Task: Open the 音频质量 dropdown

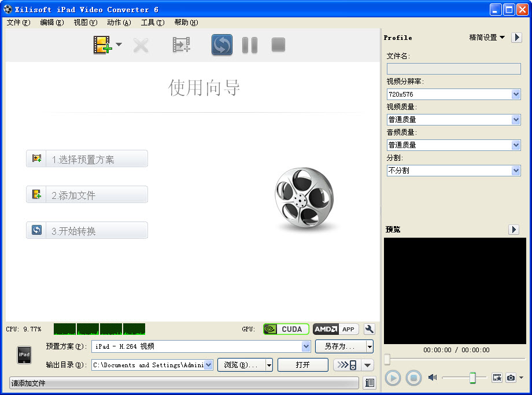Action: pyautogui.click(x=453, y=145)
